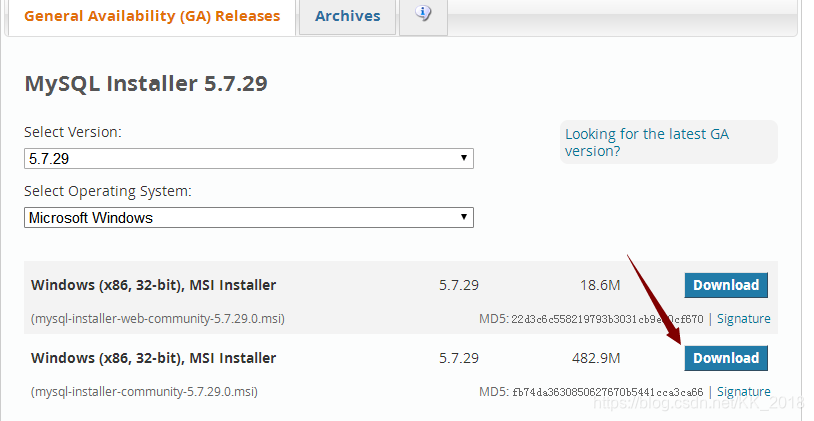Image resolution: width=814 pixels, height=421 pixels.
Task: Click the 18.6M file size text
Action: [x=600, y=285]
